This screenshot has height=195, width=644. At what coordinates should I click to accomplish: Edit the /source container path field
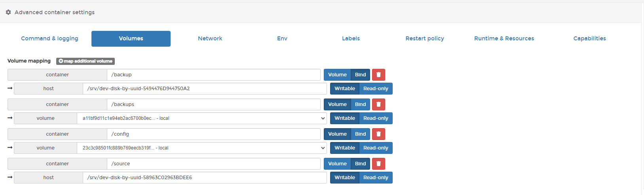point(214,164)
